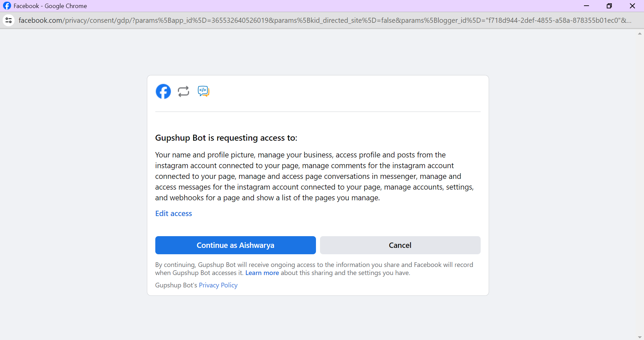644x340 pixels.
Task: Select the 'Gupshup Bot is requesting access to:' heading
Action: [x=226, y=138]
